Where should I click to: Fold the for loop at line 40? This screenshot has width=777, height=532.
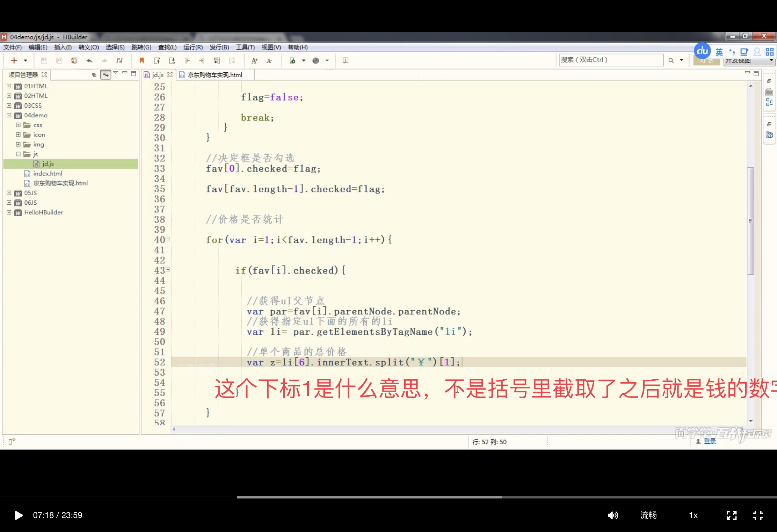coord(168,239)
